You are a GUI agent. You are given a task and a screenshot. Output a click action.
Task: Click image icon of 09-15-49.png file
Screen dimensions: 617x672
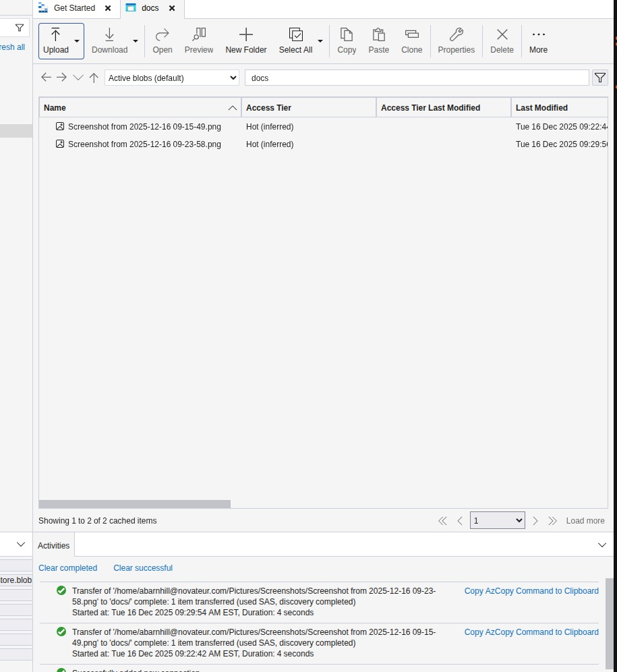pyautogui.click(x=60, y=126)
